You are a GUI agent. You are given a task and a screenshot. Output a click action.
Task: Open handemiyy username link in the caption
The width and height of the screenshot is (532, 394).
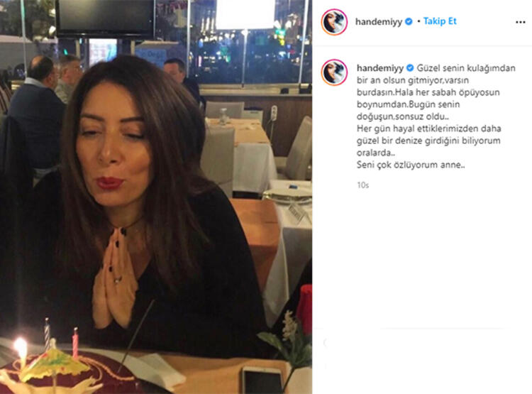[380, 68]
